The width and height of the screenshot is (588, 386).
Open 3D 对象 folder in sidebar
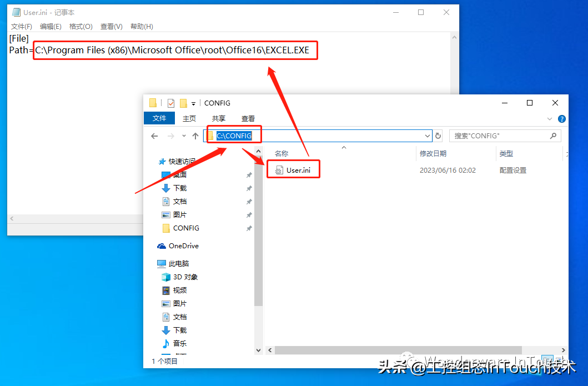[x=185, y=277]
